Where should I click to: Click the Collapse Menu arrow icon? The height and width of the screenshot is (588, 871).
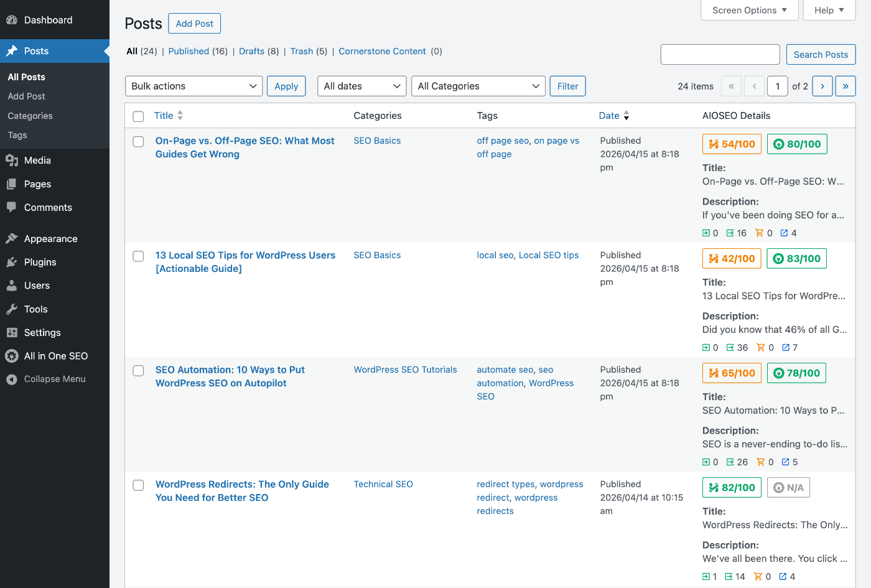point(12,380)
